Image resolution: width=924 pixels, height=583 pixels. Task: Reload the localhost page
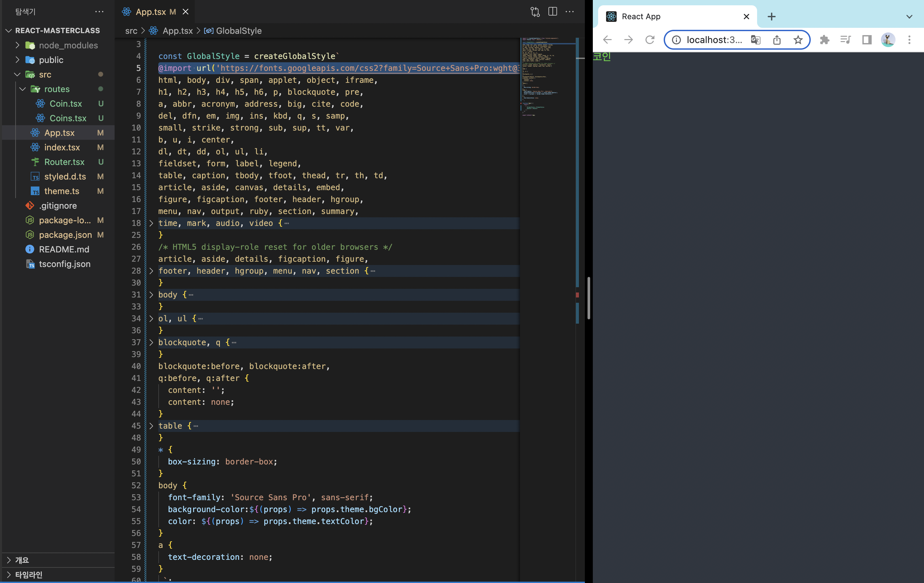click(x=650, y=40)
